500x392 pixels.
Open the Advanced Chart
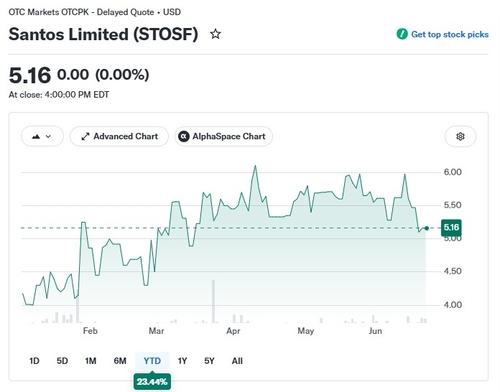coord(119,136)
